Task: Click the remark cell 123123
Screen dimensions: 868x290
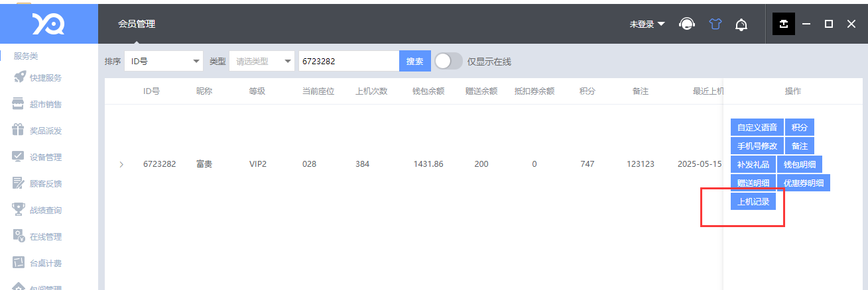Action: tap(641, 164)
